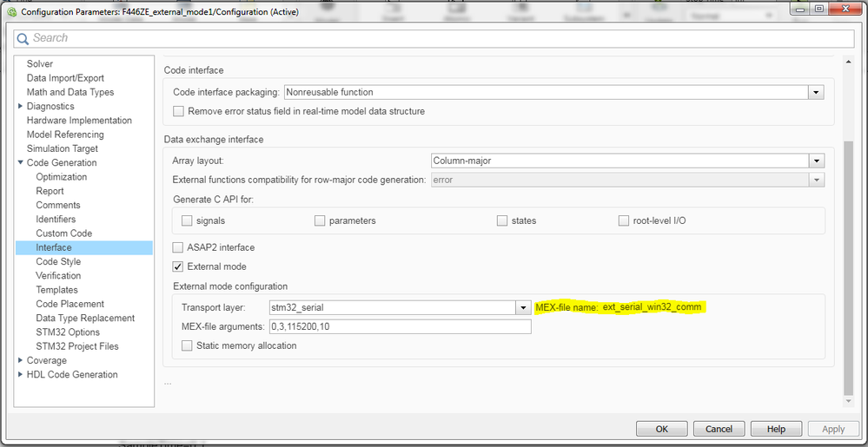Expand the Diagnostics tree node
868x447 pixels.
[x=21, y=106]
